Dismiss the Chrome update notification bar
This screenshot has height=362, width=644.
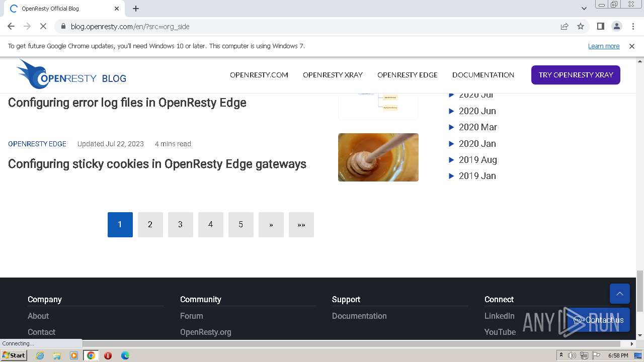(632, 46)
